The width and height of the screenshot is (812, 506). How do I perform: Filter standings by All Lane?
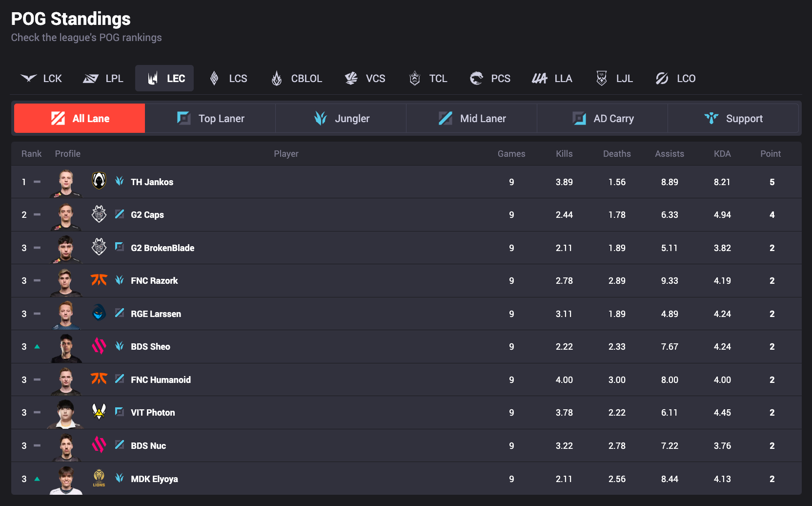(x=80, y=118)
